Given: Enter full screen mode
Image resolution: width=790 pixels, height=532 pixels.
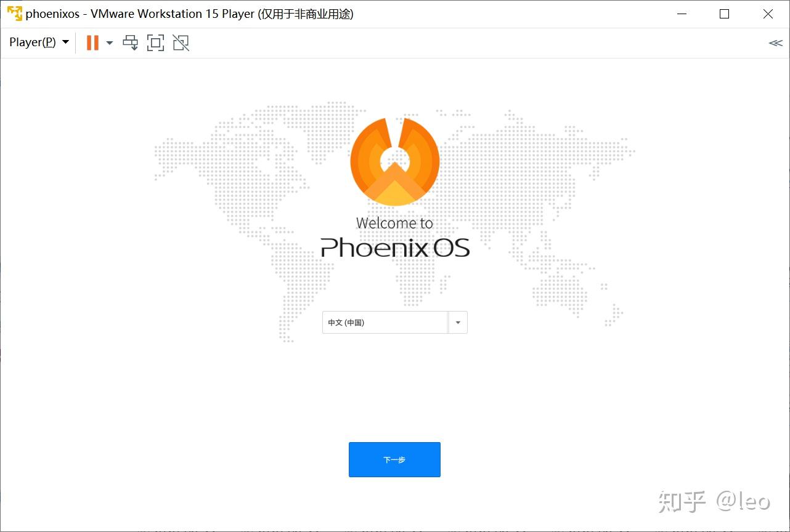Looking at the screenshot, I should pyautogui.click(x=155, y=42).
